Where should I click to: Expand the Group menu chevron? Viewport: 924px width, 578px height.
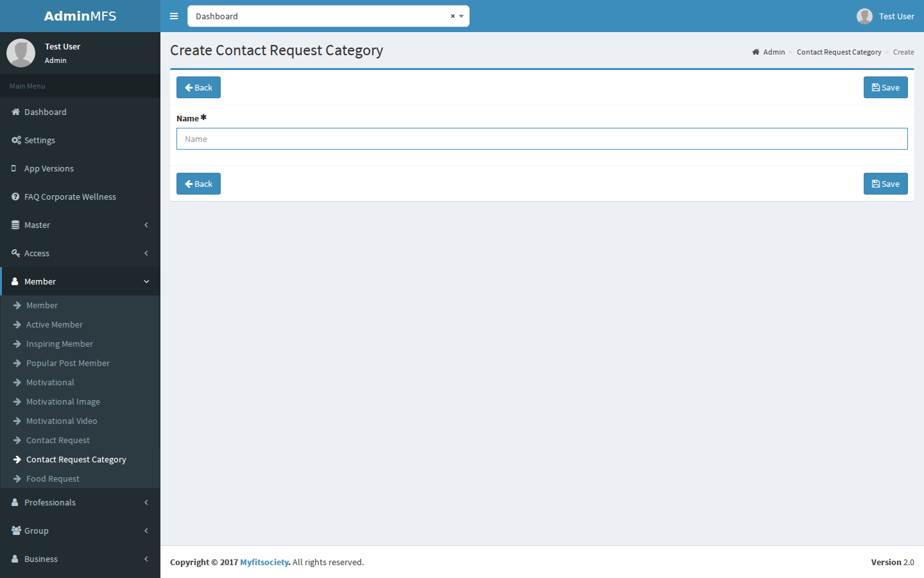(x=146, y=530)
